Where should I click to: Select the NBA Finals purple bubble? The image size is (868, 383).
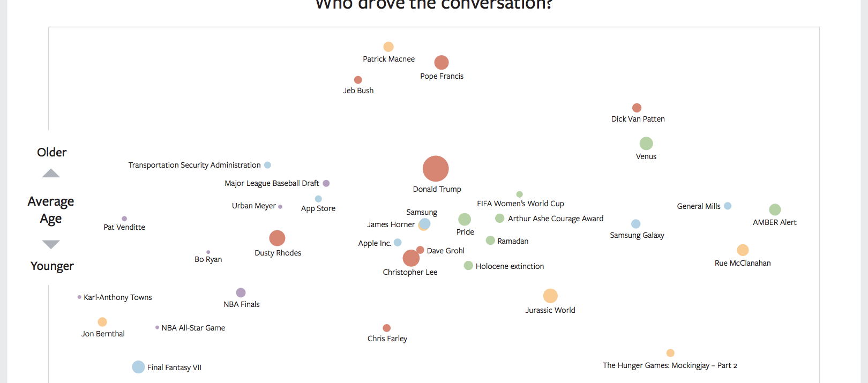pyautogui.click(x=241, y=292)
